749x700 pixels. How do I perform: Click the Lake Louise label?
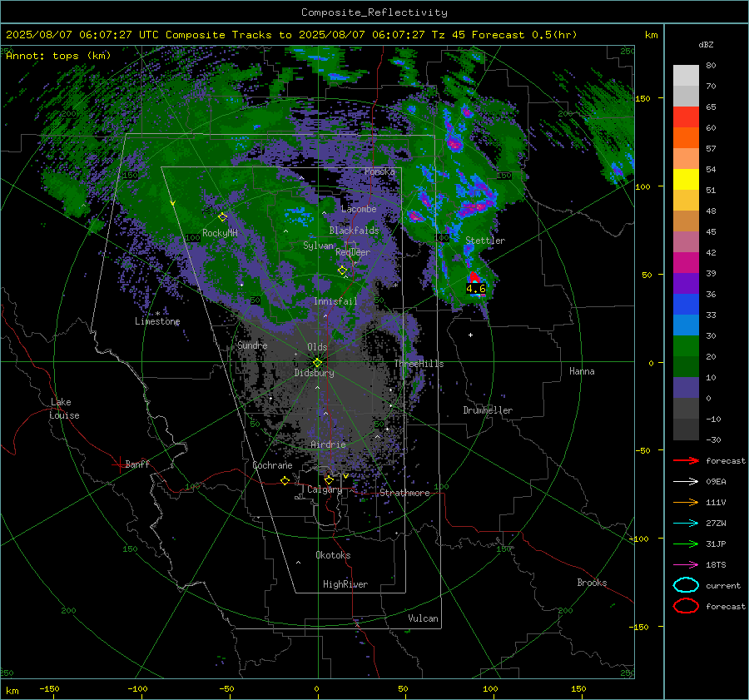[x=64, y=409]
